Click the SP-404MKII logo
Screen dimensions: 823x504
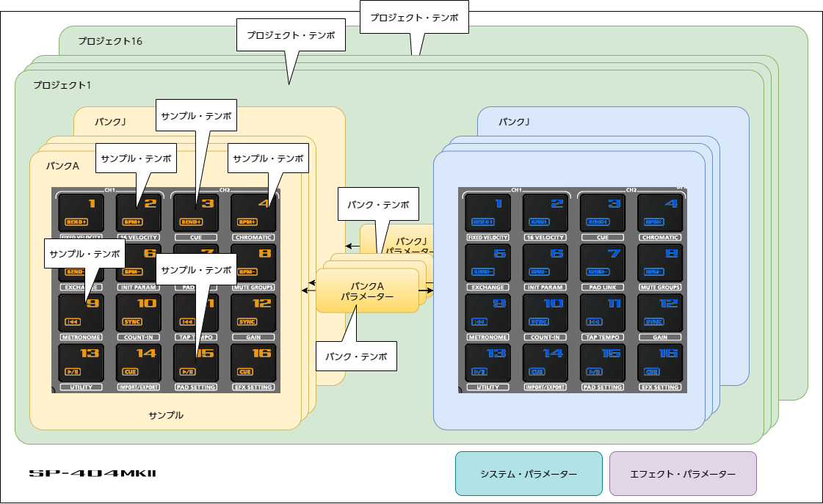[x=93, y=474]
